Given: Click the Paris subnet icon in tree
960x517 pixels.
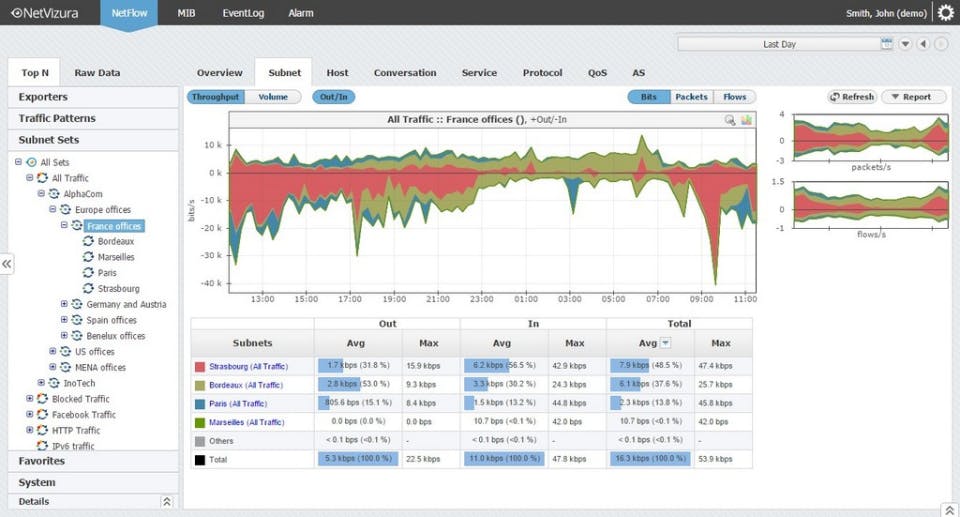Looking at the screenshot, I should [x=88, y=273].
